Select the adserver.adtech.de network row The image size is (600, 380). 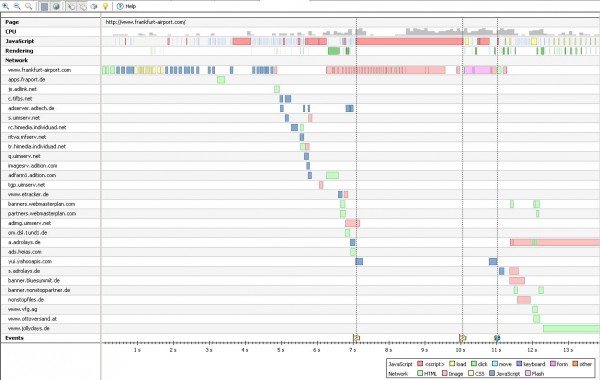coord(31,108)
